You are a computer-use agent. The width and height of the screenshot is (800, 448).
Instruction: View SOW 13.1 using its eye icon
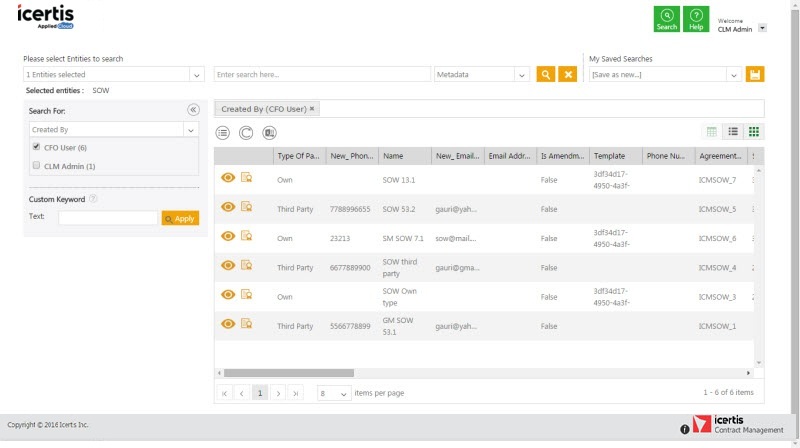[x=228, y=179]
